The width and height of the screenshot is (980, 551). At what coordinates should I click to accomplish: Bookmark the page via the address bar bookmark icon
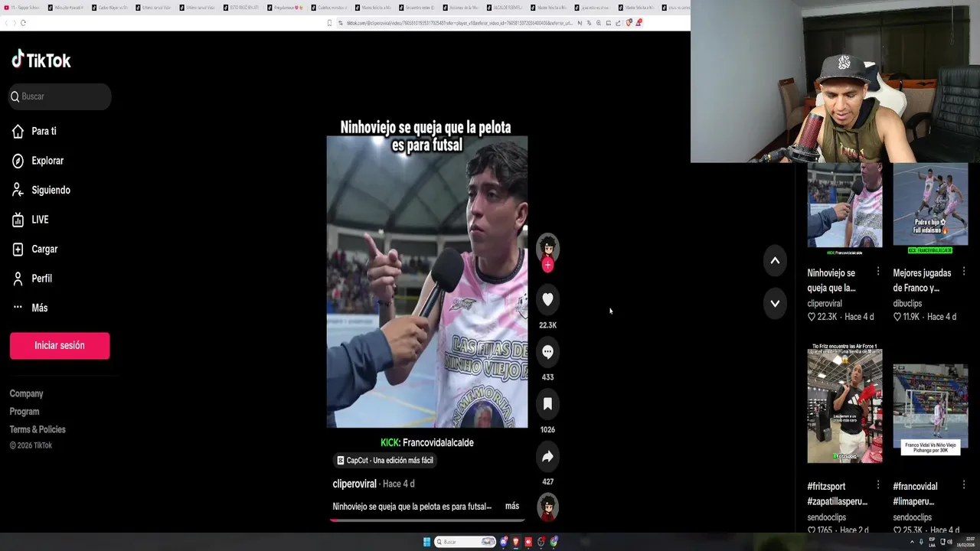tap(329, 23)
